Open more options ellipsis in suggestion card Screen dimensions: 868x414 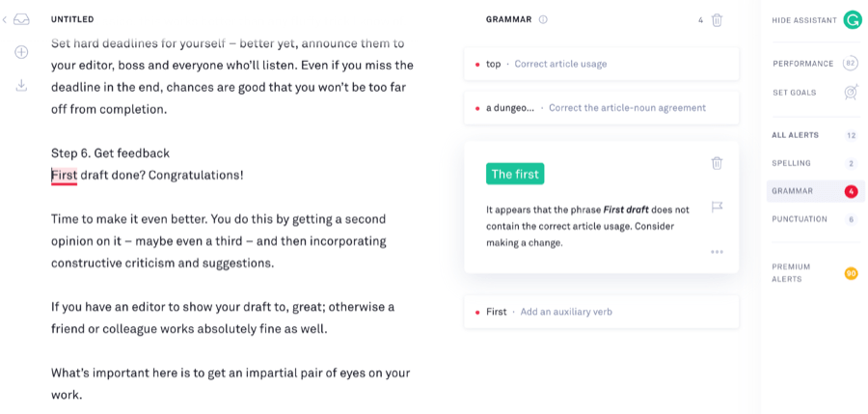[717, 252]
